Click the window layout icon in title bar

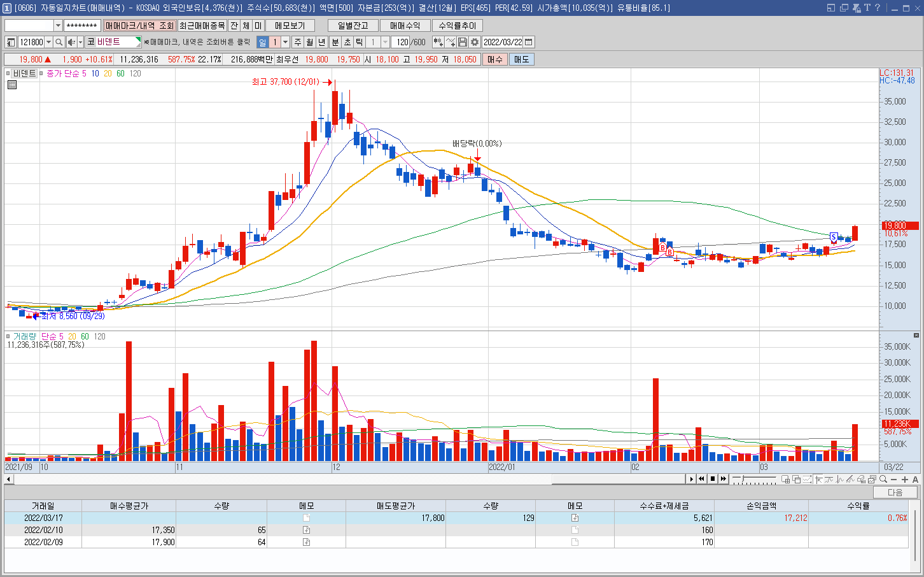point(831,8)
